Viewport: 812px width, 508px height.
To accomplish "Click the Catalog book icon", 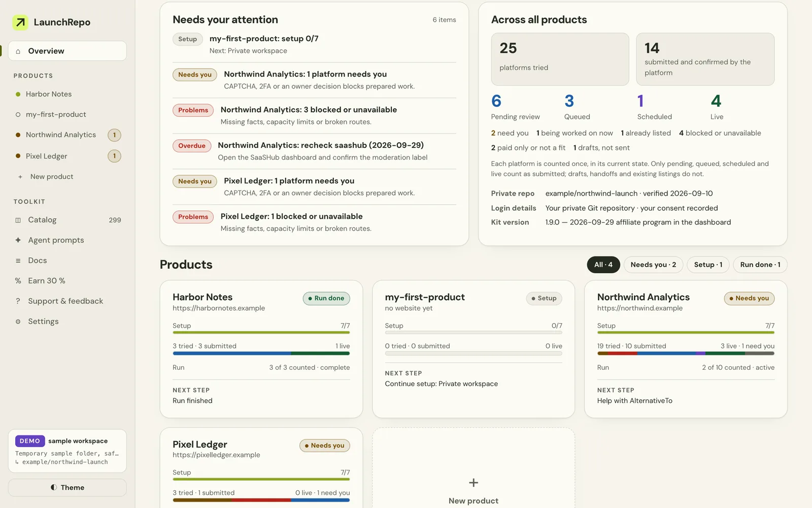I will [x=18, y=220].
